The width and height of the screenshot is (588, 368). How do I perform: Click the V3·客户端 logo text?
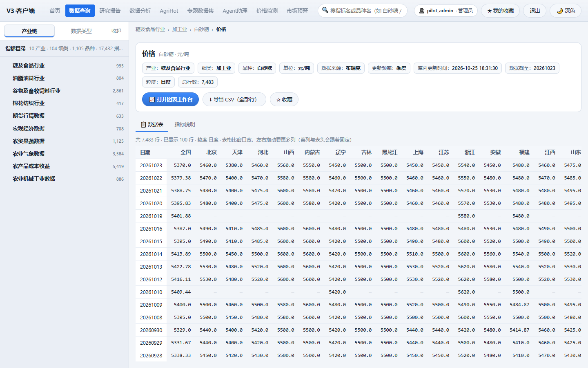[x=20, y=11]
